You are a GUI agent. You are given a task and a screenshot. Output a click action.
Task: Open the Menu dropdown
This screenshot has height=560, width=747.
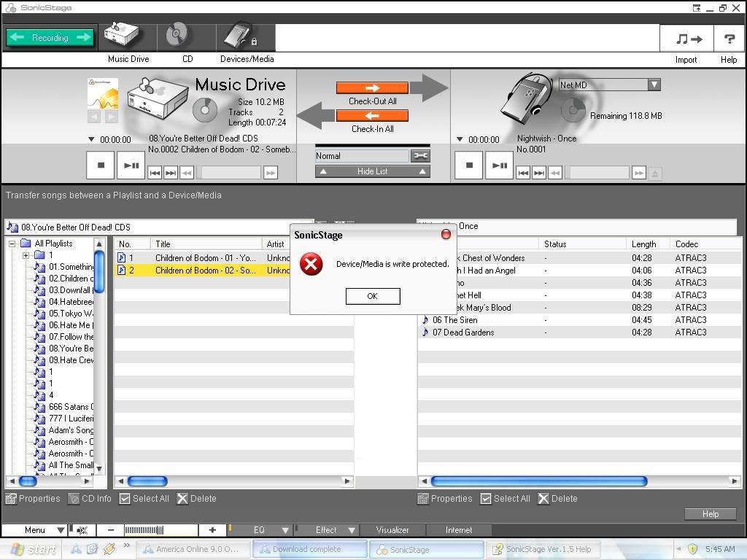tap(35, 530)
